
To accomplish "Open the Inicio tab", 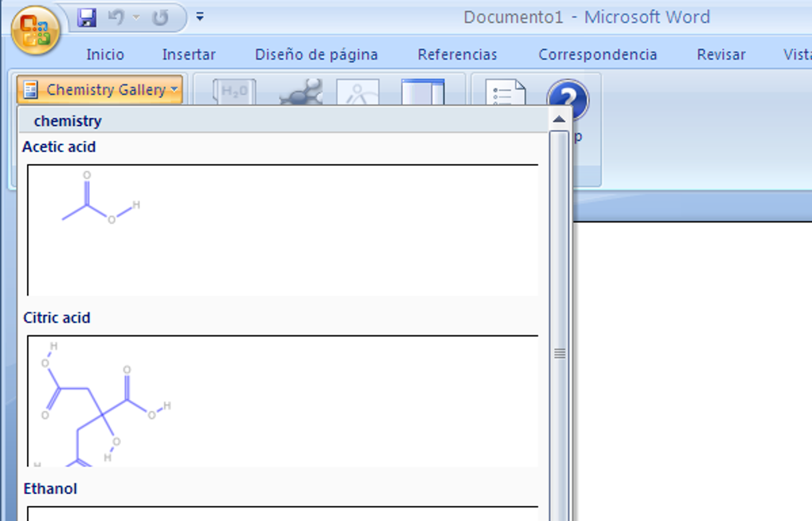I will pos(105,54).
